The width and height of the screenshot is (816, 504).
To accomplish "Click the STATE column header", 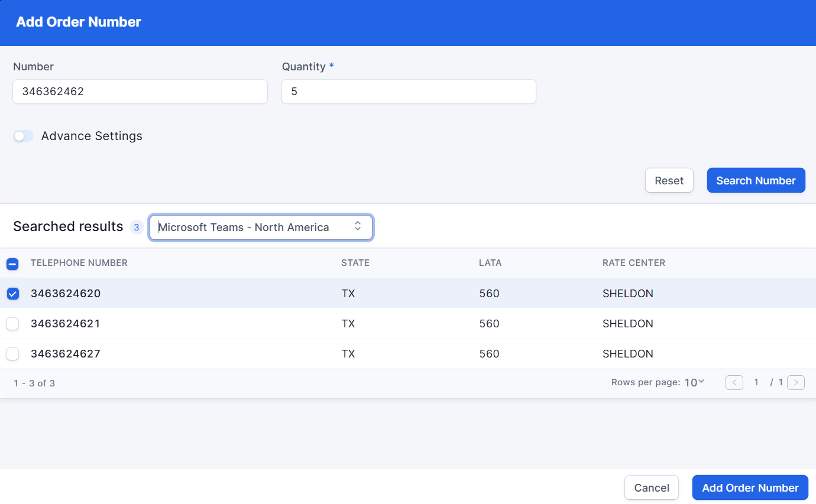I will [x=355, y=263].
